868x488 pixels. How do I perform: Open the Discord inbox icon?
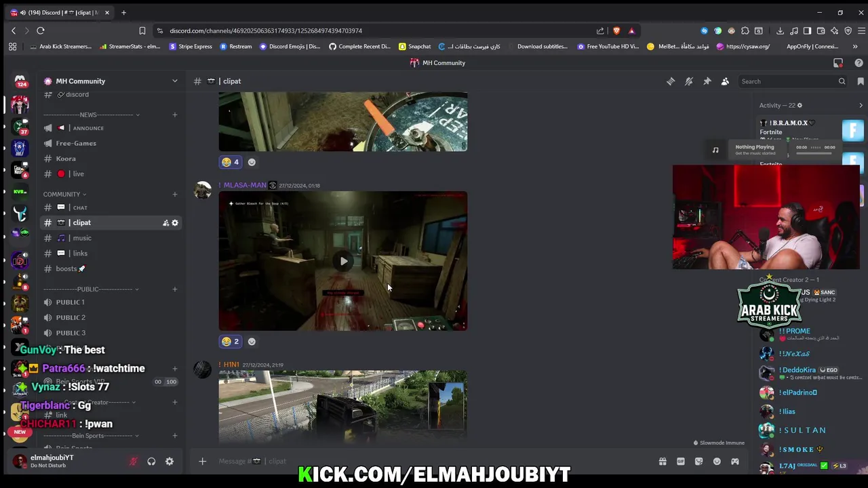pos(838,63)
